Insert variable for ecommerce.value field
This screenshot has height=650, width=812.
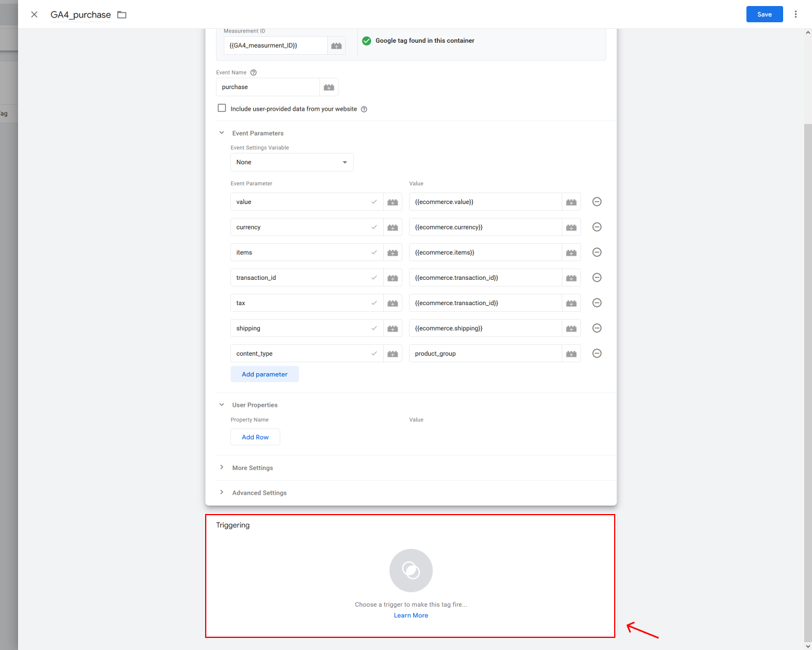point(571,202)
